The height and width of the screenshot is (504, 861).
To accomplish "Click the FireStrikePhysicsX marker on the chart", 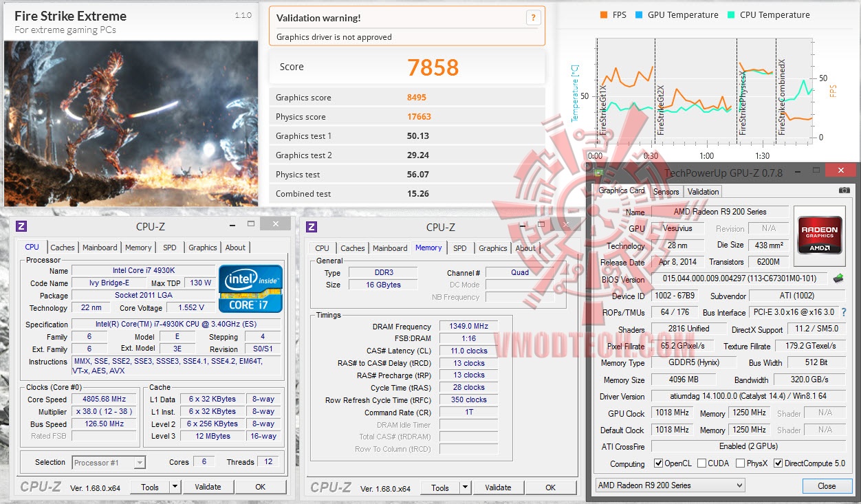I will point(743,102).
